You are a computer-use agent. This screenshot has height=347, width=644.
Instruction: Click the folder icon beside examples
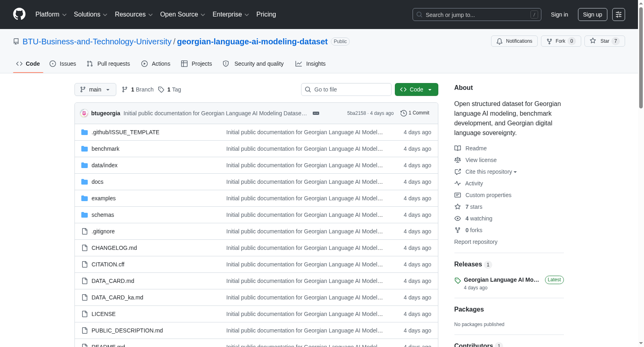tap(85, 198)
